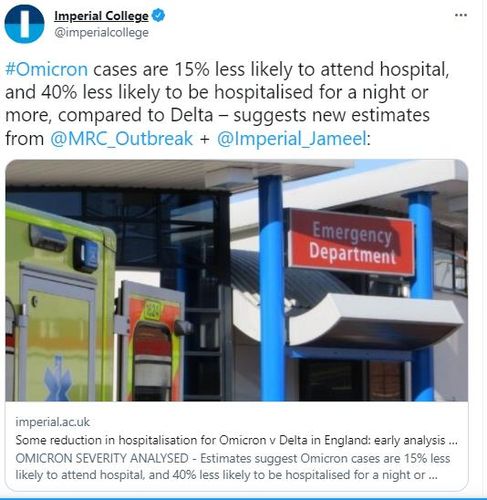Open the three-dot more options menu

click(x=461, y=15)
